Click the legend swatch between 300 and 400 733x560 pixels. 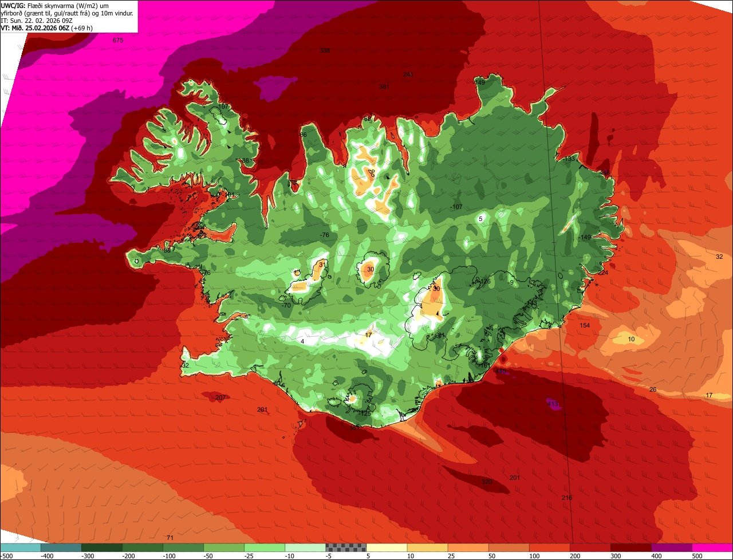630,547
